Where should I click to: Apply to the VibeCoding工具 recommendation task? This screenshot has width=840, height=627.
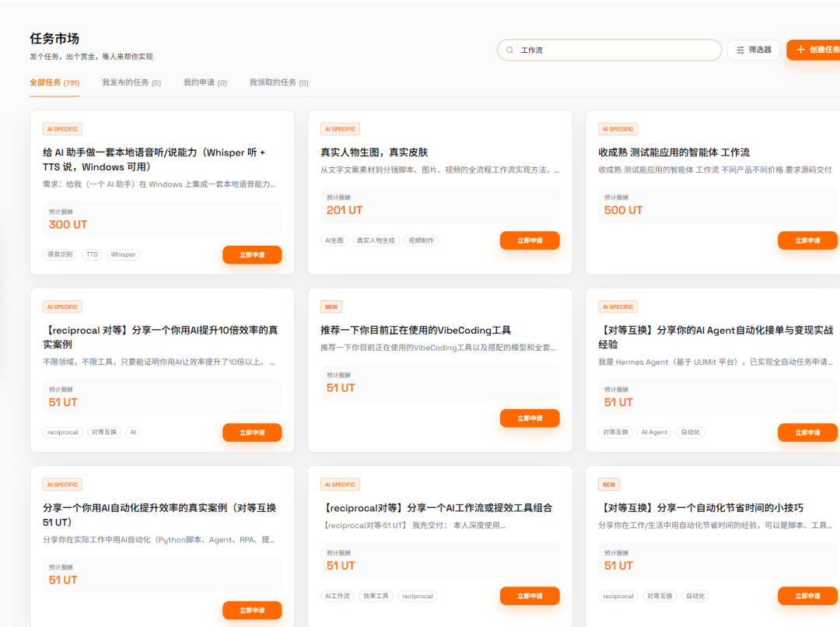(530, 418)
